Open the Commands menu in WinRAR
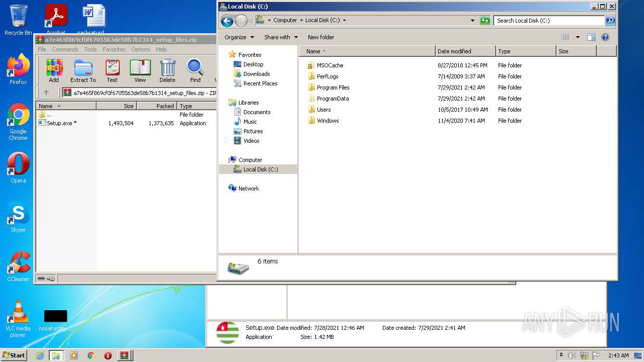This screenshot has width=644, height=362. [x=65, y=49]
